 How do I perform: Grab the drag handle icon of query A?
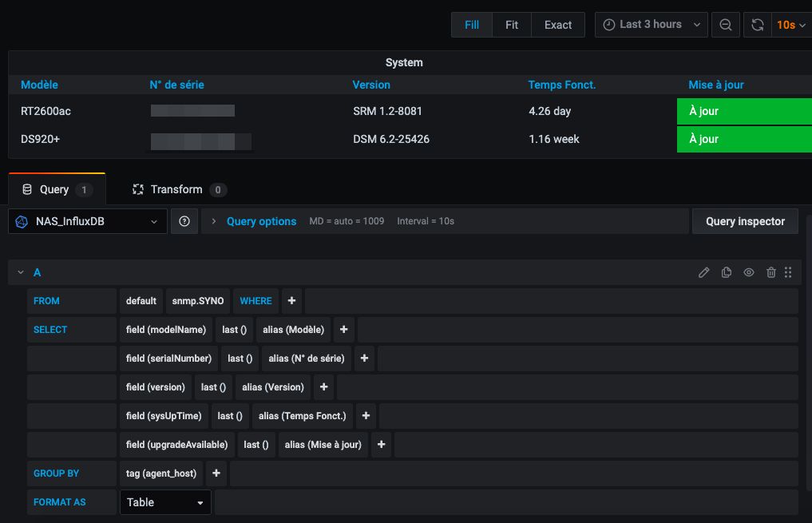[788, 272]
